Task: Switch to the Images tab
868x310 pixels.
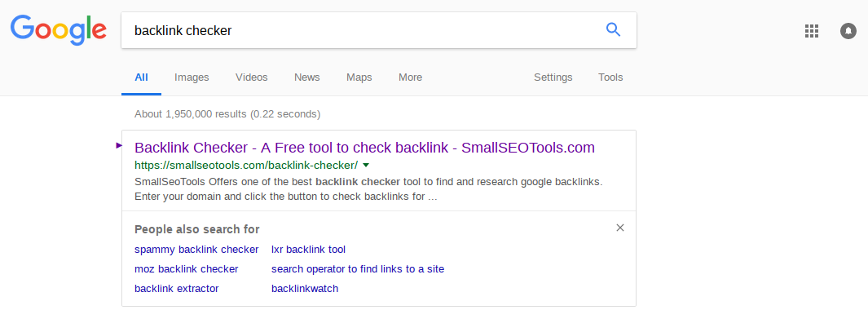Action: click(x=192, y=77)
